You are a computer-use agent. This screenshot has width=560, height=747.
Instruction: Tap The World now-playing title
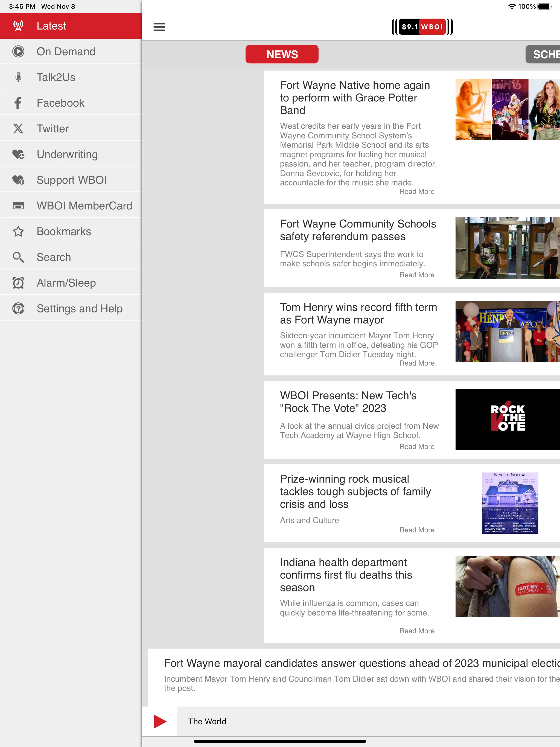click(207, 721)
